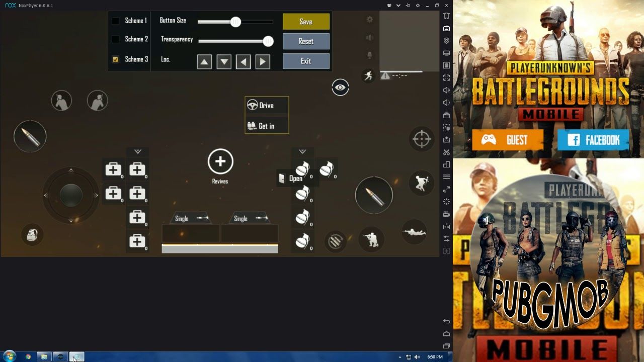Viewport: 644px width, 362px height.
Task: Open the Windows Start orb
Action: pyautogui.click(x=9, y=356)
